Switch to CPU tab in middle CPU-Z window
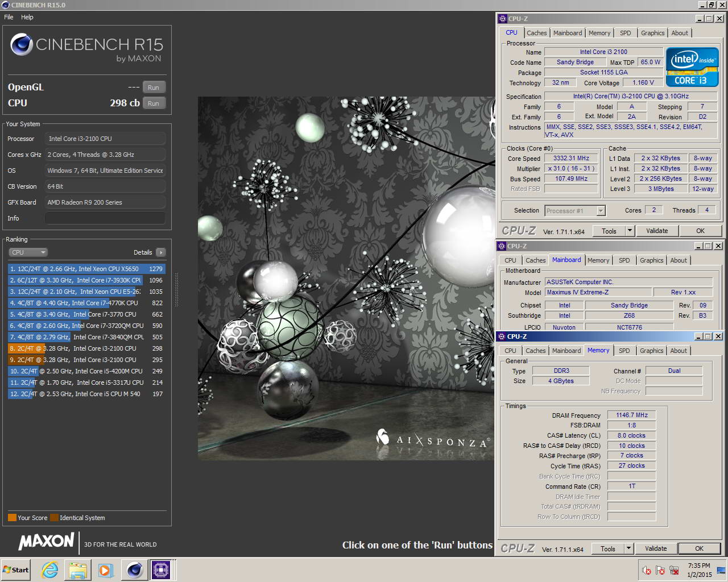 [x=510, y=260]
